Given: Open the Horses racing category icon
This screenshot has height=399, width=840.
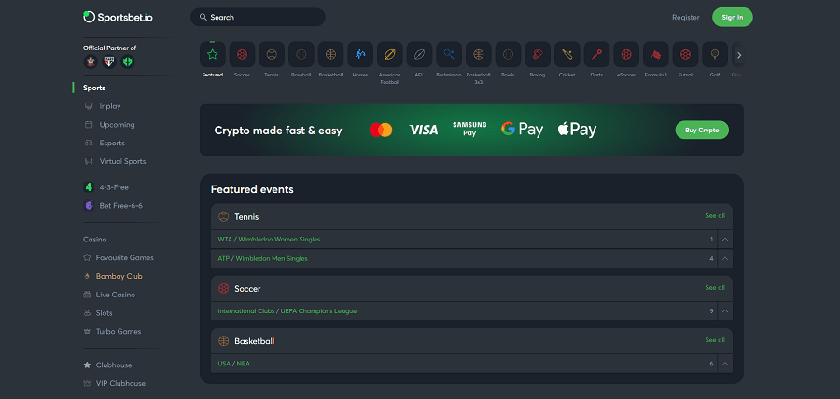Looking at the screenshot, I should [360, 54].
